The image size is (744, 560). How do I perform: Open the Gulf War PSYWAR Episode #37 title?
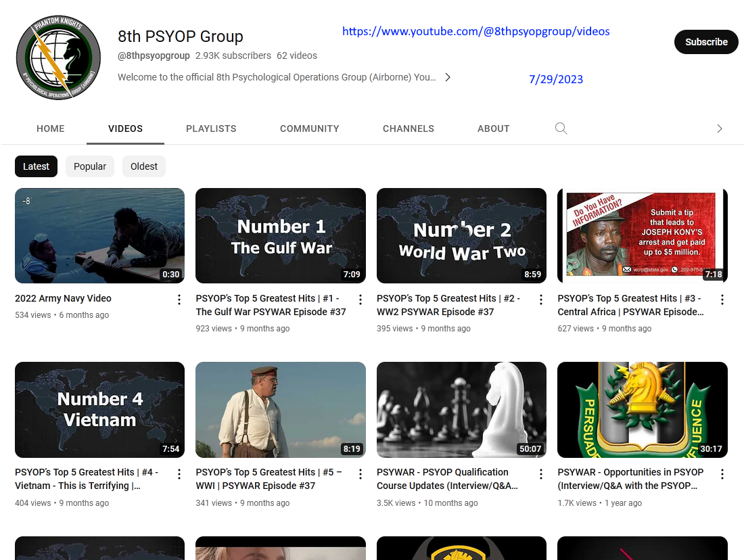271,305
